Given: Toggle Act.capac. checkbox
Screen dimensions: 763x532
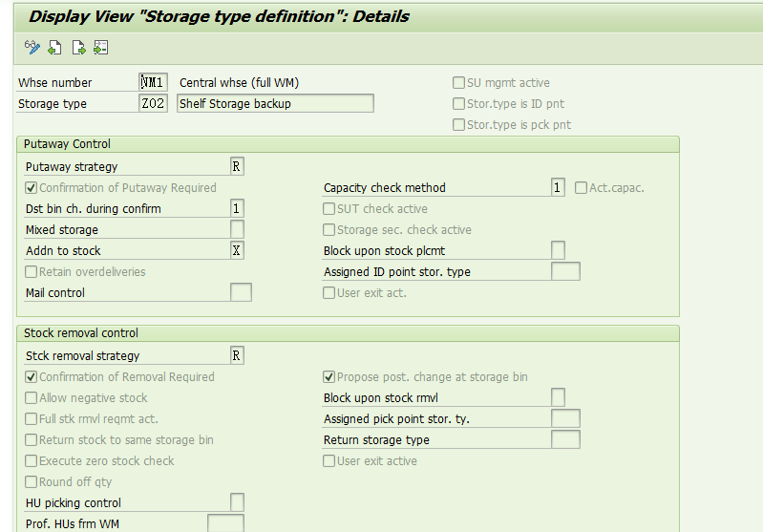Looking at the screenshot, I should click(x=581, y=188).
